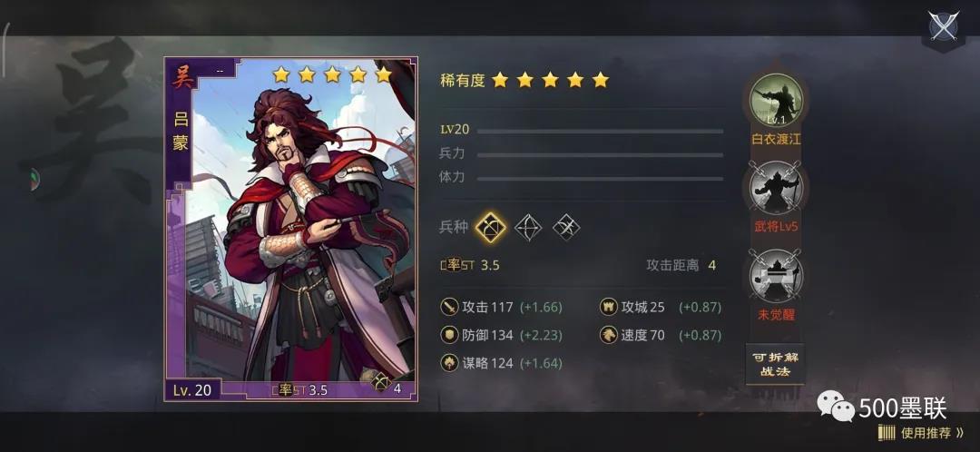Select the highlighted first troop type icon
The height and width of the screenshot is (452, 980).
[490, 227]
